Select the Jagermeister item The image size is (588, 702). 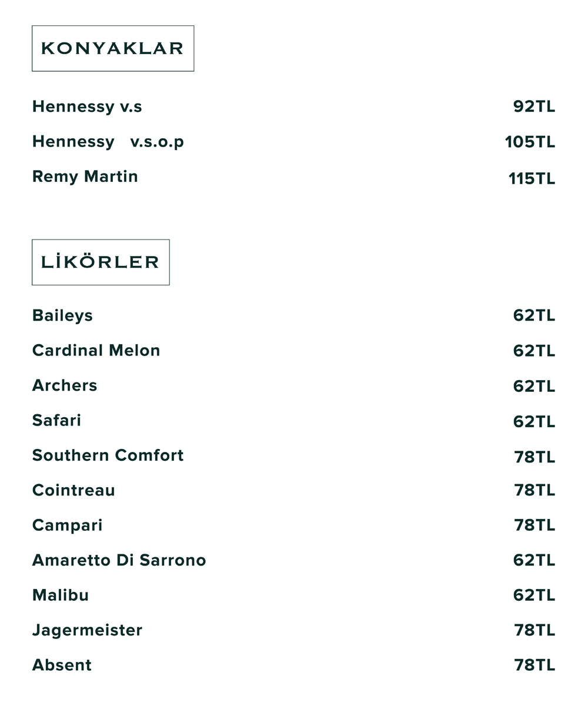[87, 630]
